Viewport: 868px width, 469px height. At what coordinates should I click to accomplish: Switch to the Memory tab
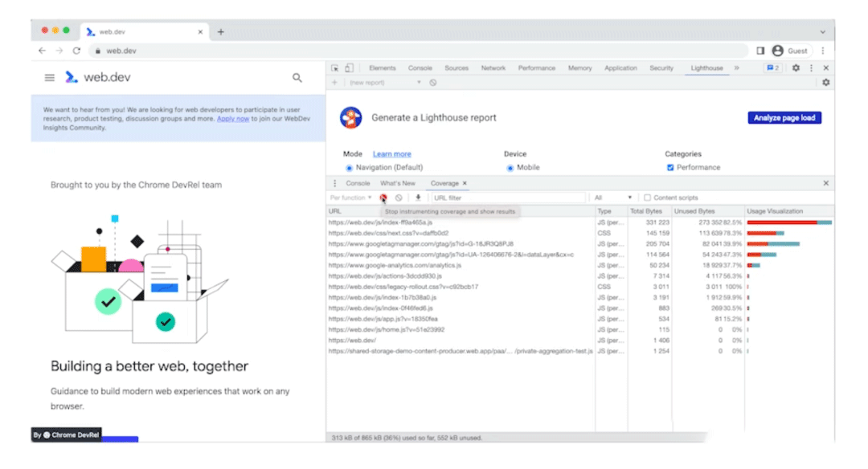(580, 68)
